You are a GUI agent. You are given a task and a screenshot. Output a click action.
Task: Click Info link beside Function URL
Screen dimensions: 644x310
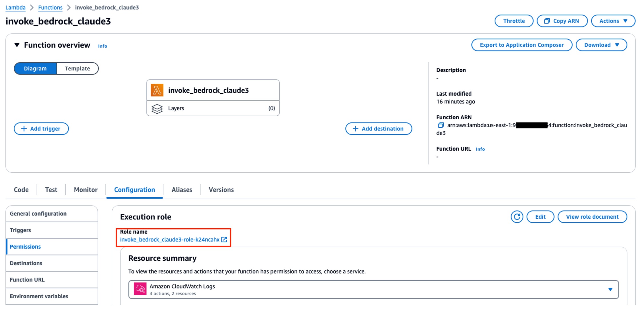pos(480,149)
